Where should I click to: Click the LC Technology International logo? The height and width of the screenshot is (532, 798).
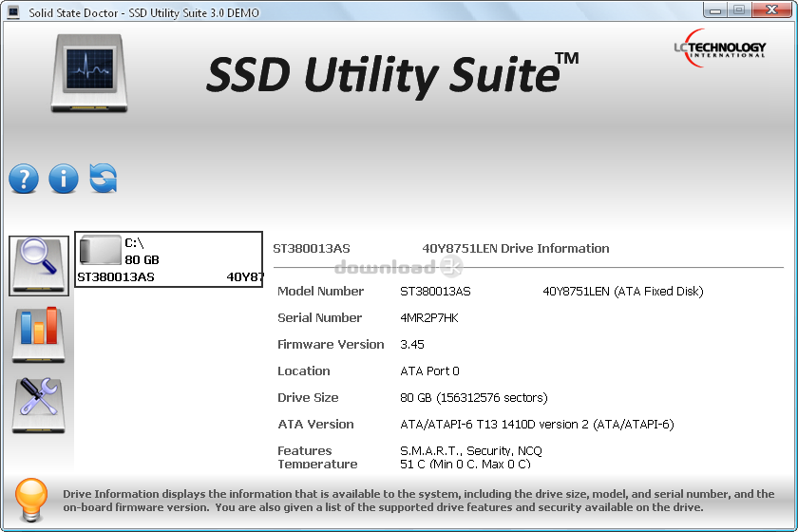[720, 48]
